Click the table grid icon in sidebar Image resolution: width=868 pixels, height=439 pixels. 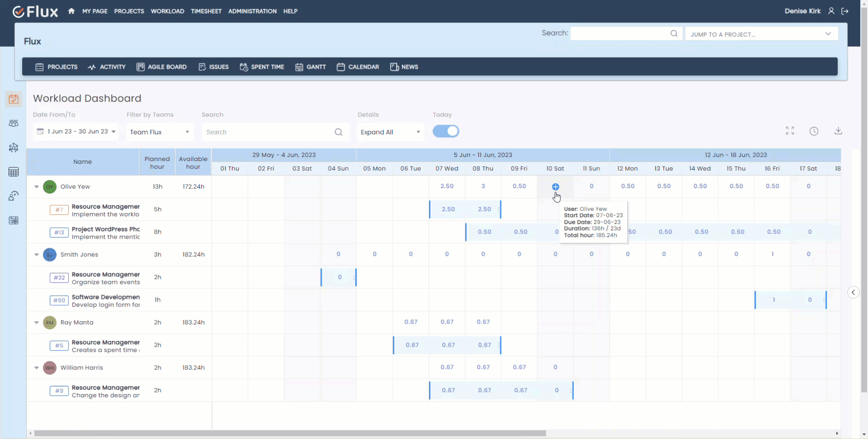[x=14, y=172]
